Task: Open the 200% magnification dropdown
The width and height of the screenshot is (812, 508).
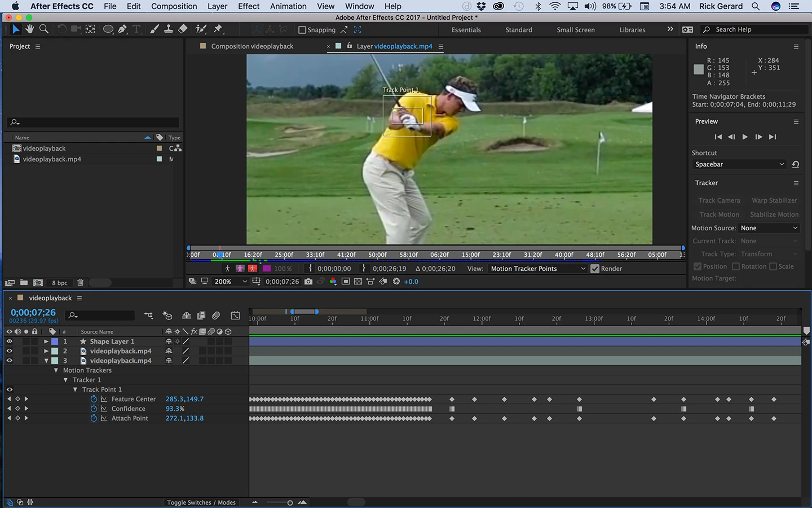Action: pos(230,282)
